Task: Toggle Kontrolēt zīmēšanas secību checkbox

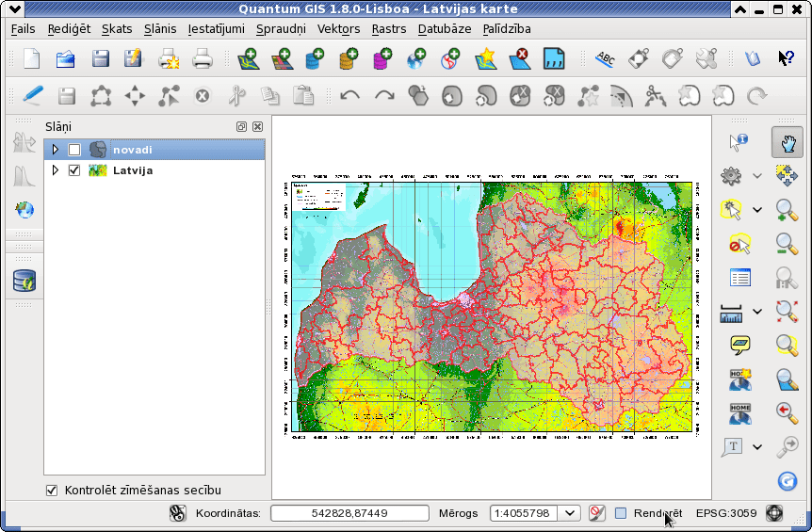Action: 52,490
